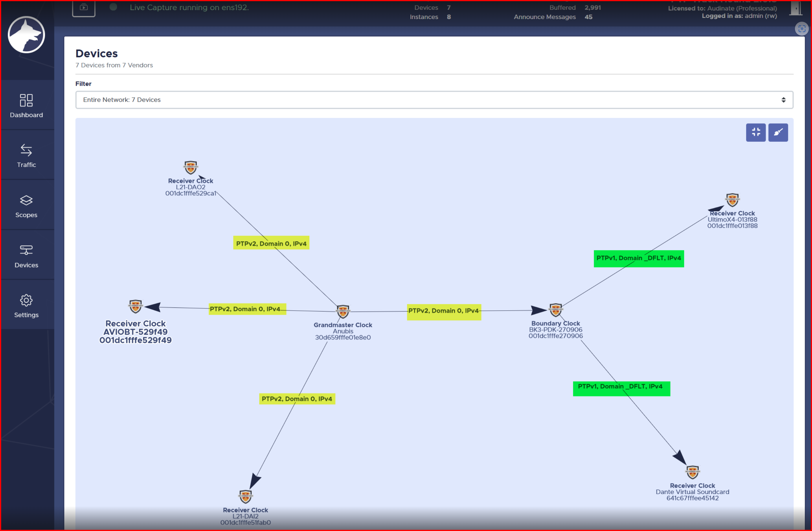Click the clock ID 001dc1fffe013f88

click(x=732, y=226)
